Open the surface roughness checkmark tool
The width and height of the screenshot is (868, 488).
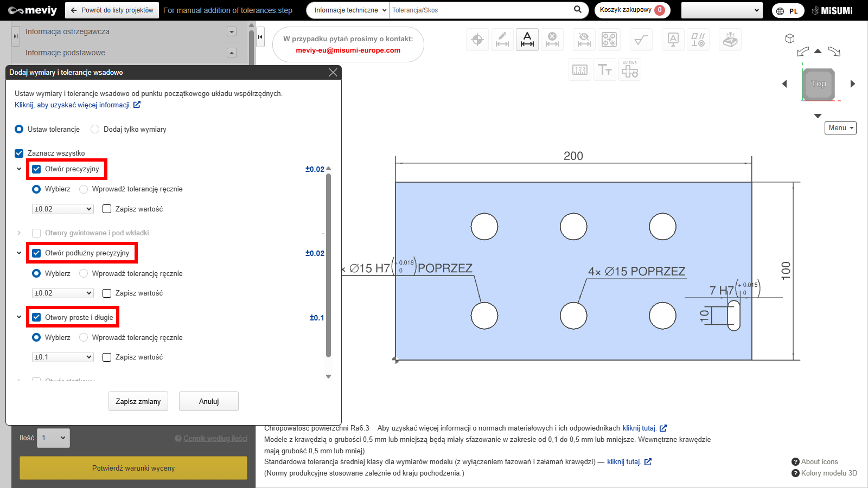[x=641, y=40]
